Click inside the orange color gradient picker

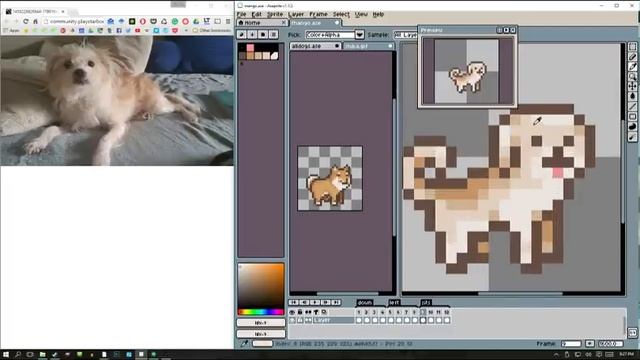coord(261,286)
